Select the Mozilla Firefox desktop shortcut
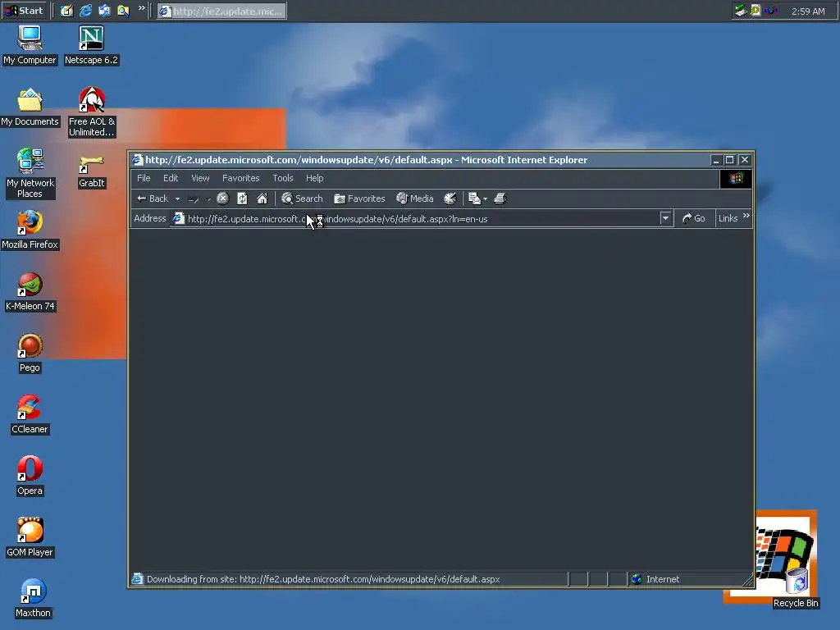The height and width of the screenshot is (630, 840). (30, 231)
